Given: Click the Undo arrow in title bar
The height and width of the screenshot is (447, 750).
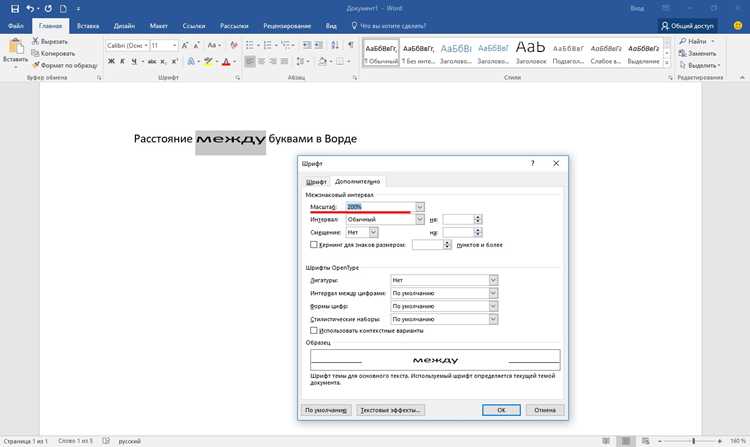Looking at the screenshot, I should point(30,9).
